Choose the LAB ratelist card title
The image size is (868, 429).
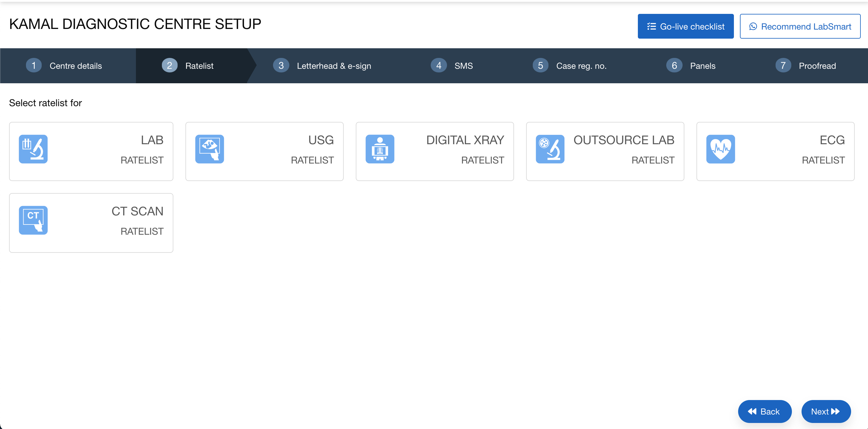pyautogui.click(x=152, y=140)
